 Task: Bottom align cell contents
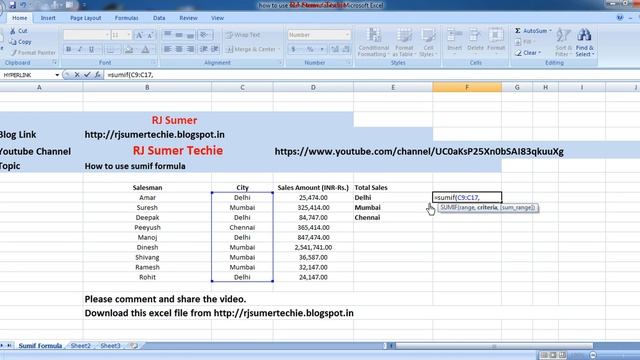pyautogui.click(x=190, y=35)
